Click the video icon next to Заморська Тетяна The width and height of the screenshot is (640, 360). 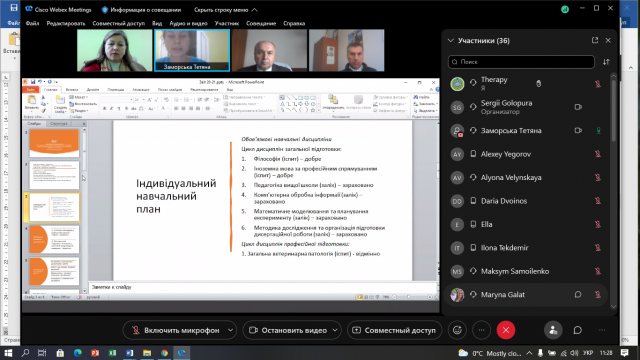(578, 131)
